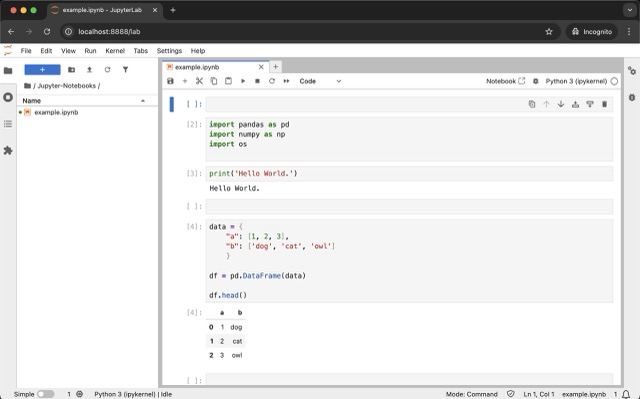The width and height of the screenshot is (640, 399).
Task: Open the debugger bug icon in toolbar
Action: 536,81
